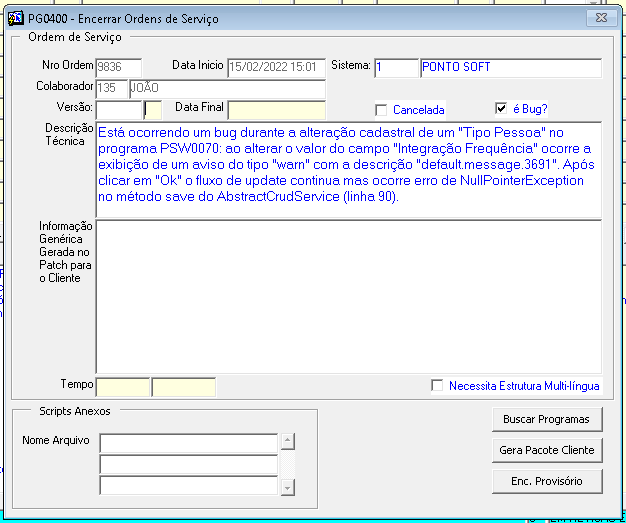This screenshot has width=626, height=523.
Task: Click the Descrição Técnica label
Action: tap(69, 135)
